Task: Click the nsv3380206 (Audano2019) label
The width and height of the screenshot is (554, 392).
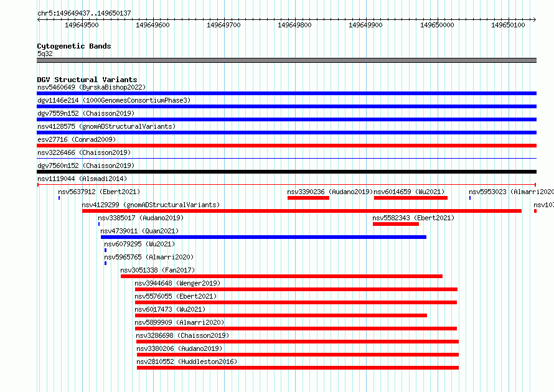Action: [179, 348]
